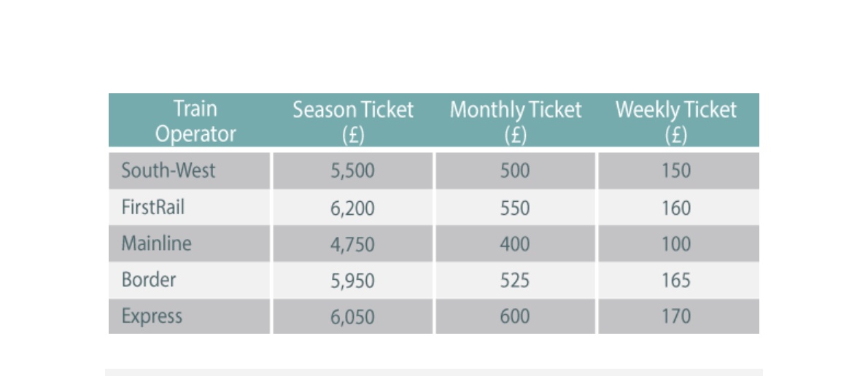The width and height of the screenshot is (868, 376).
Task: Select Express season ticket value 6,050
Action: [x=352, y=316]
